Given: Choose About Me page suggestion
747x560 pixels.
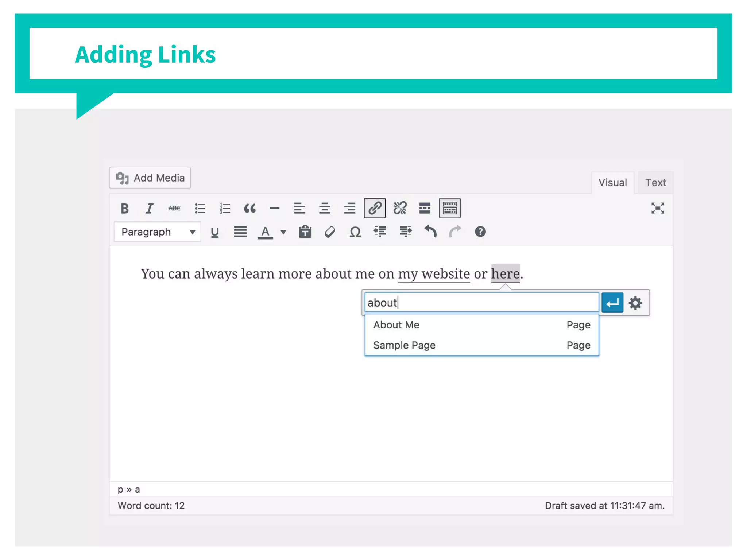Looking at the screenshot, I should (x=481, y=325).
